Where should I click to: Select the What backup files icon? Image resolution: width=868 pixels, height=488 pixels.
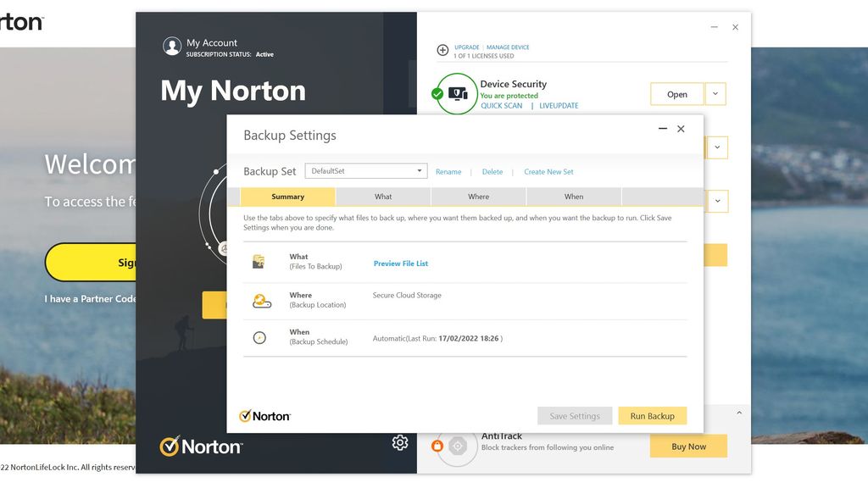coord(260,261)
